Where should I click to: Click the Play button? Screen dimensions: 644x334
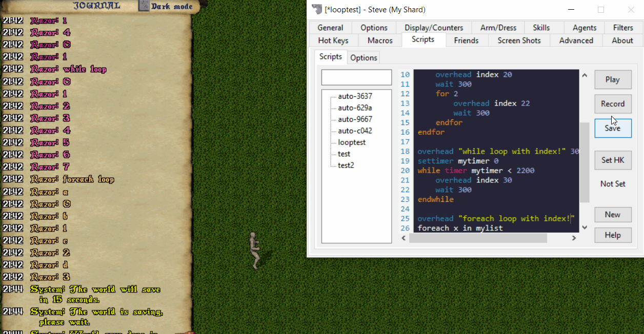[613, 79]
